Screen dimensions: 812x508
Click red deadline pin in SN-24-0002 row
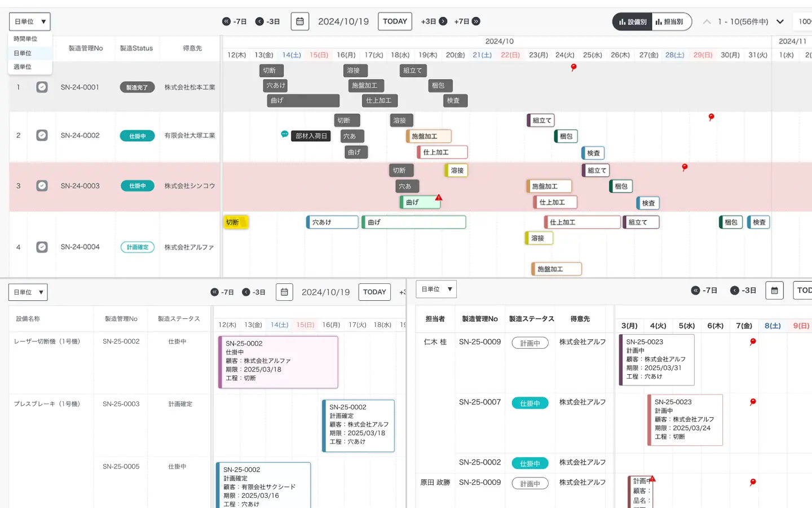click(x=711, y=117)
